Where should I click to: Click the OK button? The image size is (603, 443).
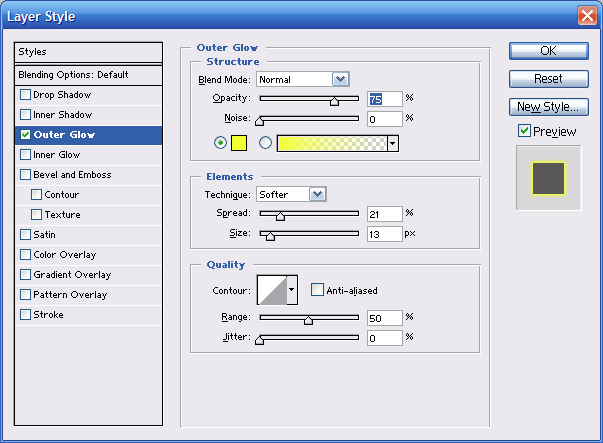549,51
